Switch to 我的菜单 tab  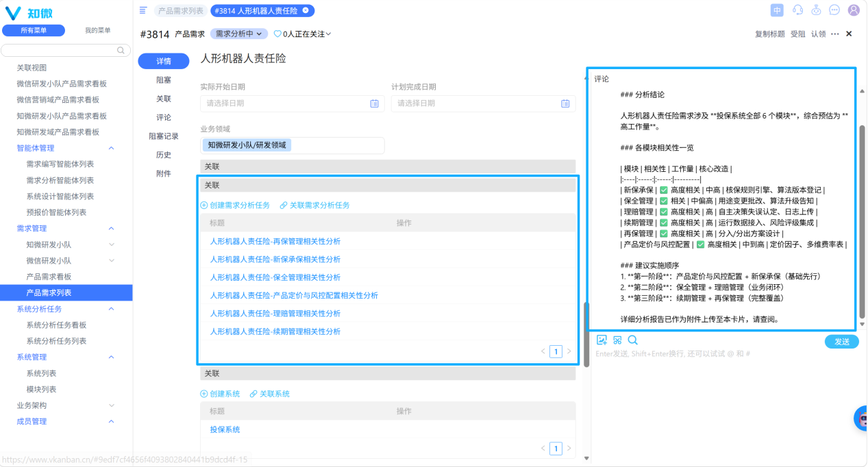point(98,31)
